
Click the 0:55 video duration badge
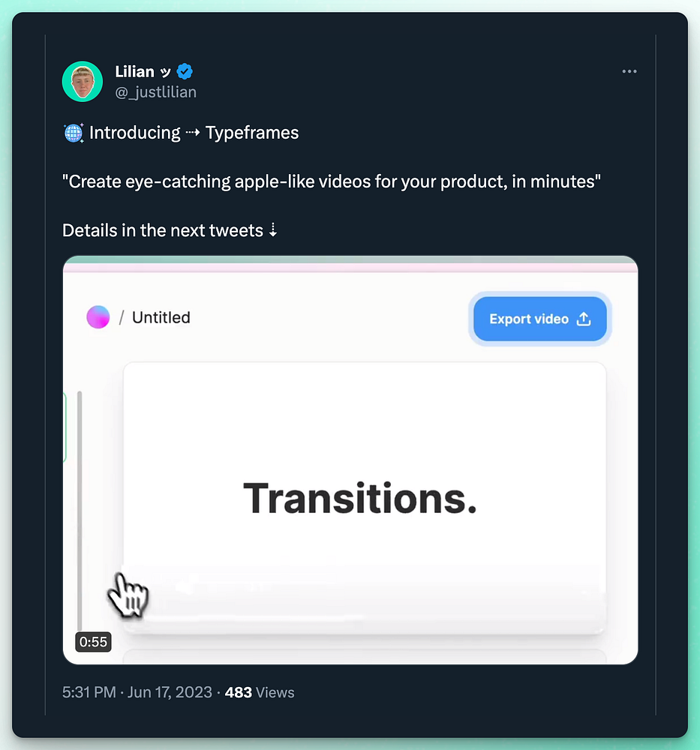click(x=94, y=642)
